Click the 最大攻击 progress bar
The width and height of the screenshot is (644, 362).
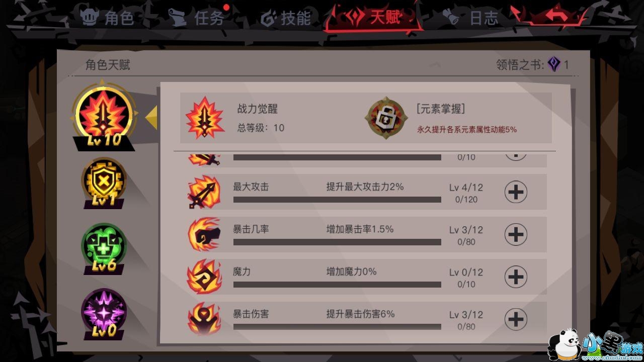tap(337, 200)
